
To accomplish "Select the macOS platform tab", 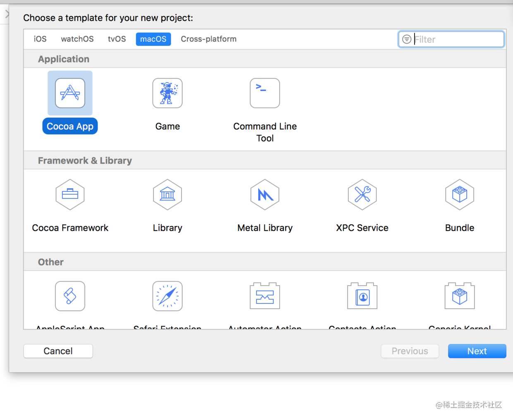I will coord(153,39).
